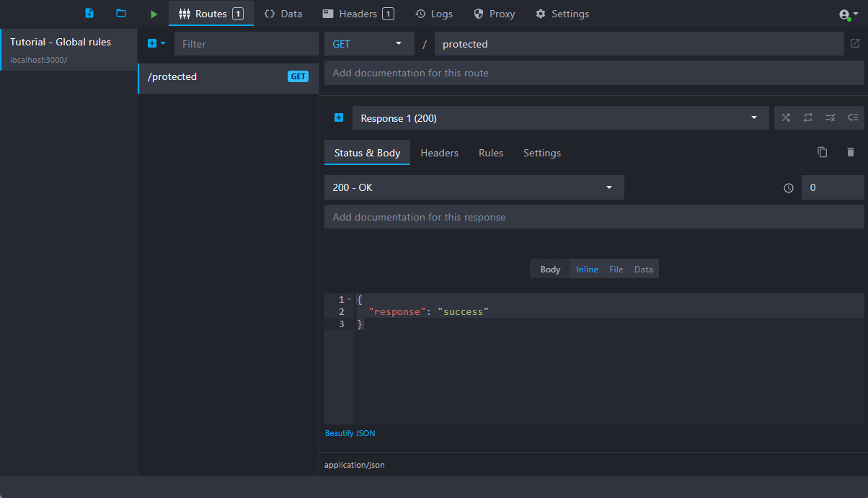Click the routes Filter input field

(x=245, y=44)
